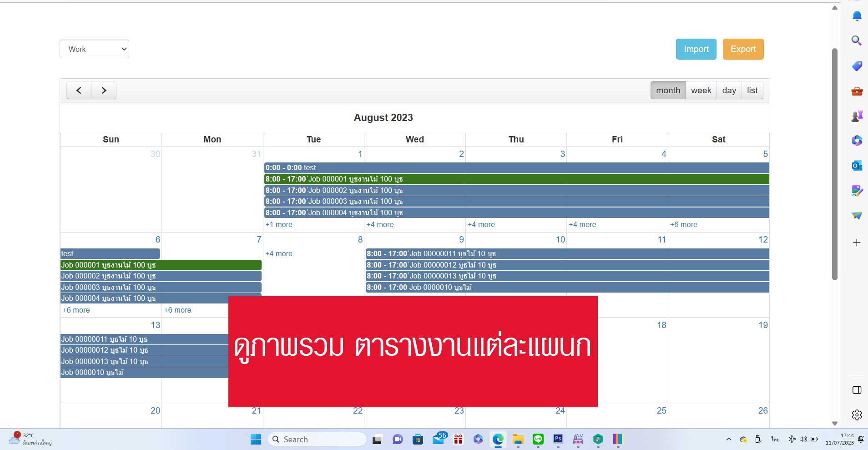The width and height of the screenshot is (868, 450).
Task: Click the Export button
Action: tap(743, 49)
